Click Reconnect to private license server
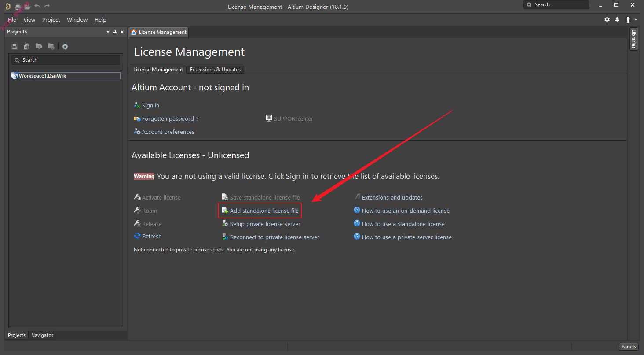Image resolution: width=644 pixels, height=355 pixels. pyautogui.click(x=274, y=237)
